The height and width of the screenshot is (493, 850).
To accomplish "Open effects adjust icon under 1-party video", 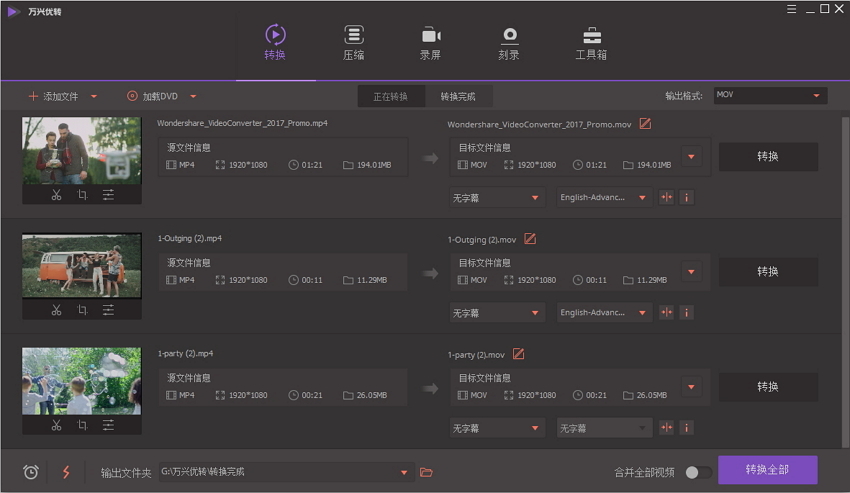I will point(108,425).
